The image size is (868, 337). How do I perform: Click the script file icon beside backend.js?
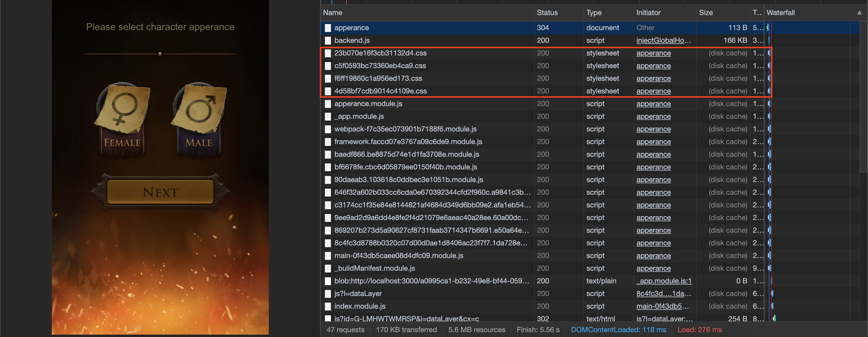coord(328,40)
